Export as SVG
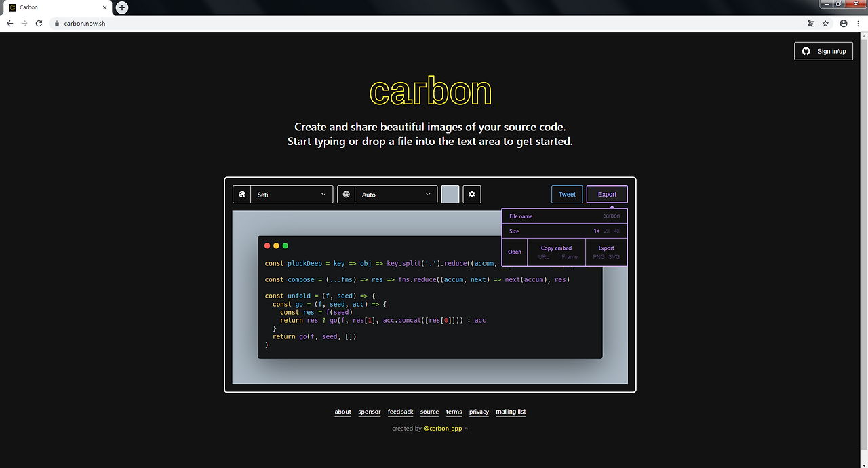 (x=614, y=257)
